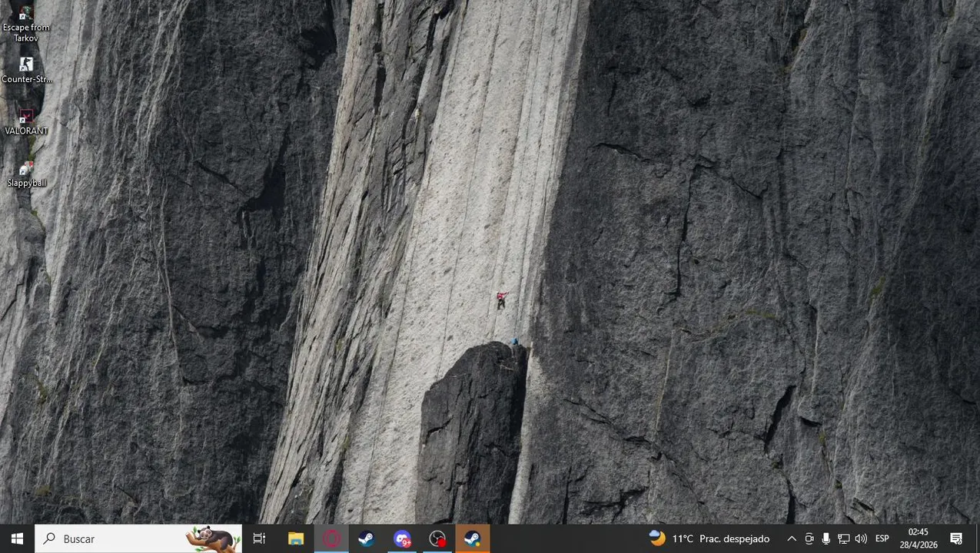Open File Explorer from the taskbar
This screenshot has height=553, width=980.
click(296, 538)
